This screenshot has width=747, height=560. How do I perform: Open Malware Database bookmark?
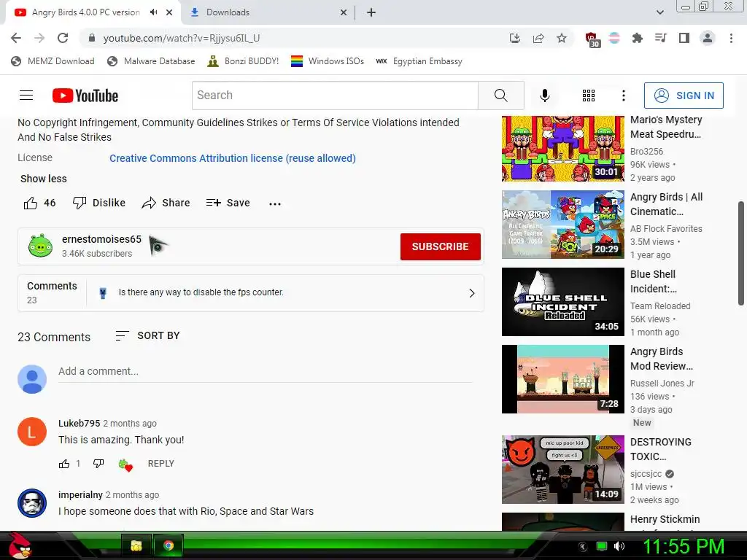click(x=151, y=61)
